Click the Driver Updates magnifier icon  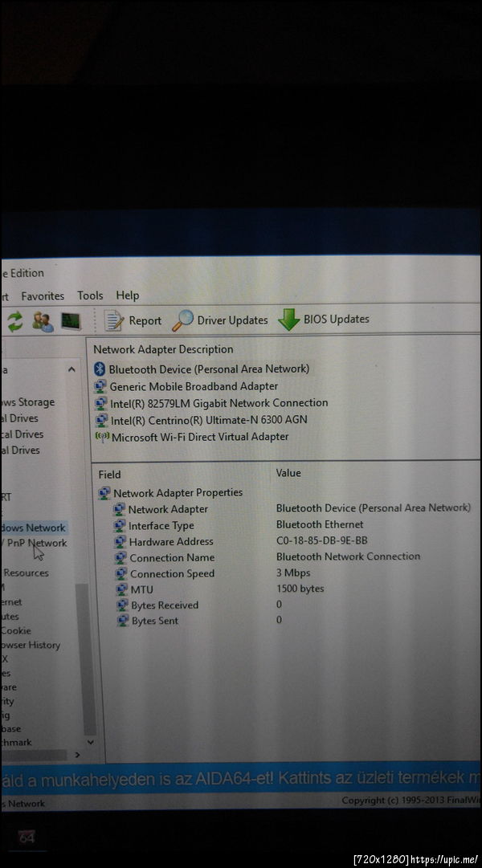point(182,320)
